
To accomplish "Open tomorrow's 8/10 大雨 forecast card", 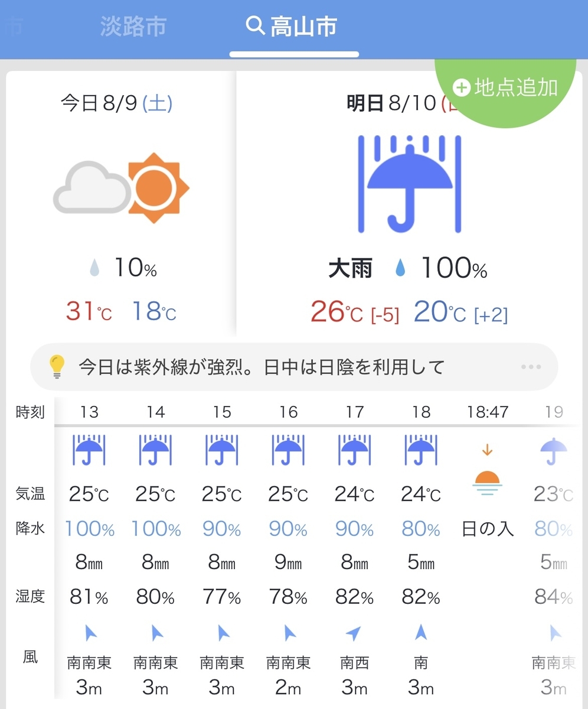I will pos(409,204).
